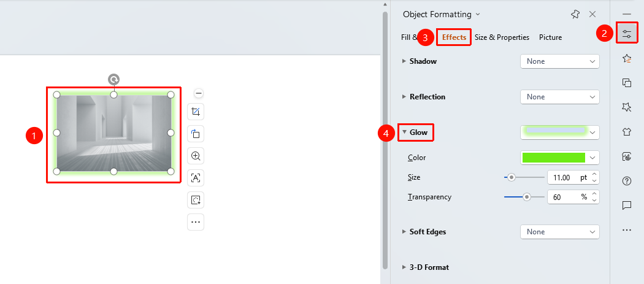This screenshot has width=644, height=284.
Task: Open the more options ellipsis beside picture
Action: (196, 222)
